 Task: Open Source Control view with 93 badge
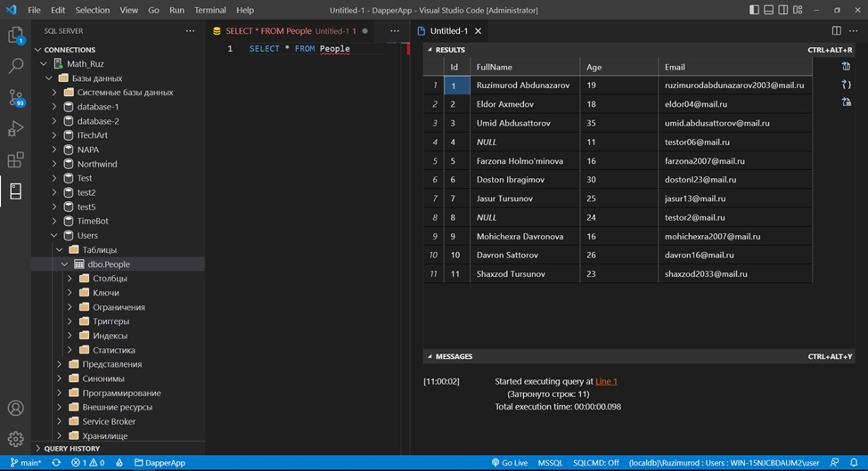coord(15,98)
